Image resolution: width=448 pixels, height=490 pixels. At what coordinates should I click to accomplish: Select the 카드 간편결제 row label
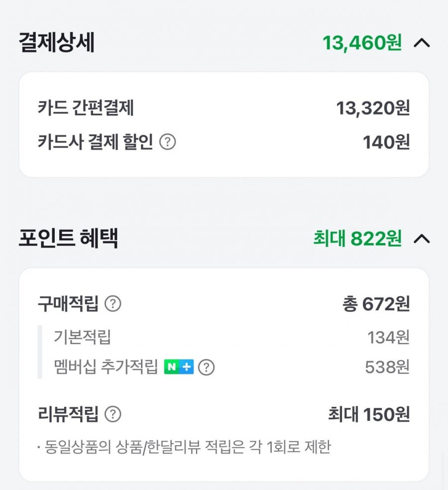tap(86, 108)
